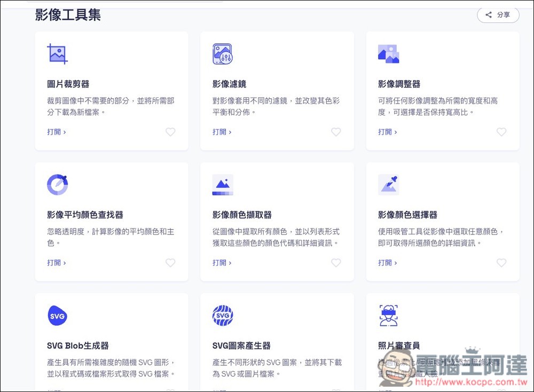
Task: Favorite the 影像調整器 tool
Action: [x=501, y=132]
